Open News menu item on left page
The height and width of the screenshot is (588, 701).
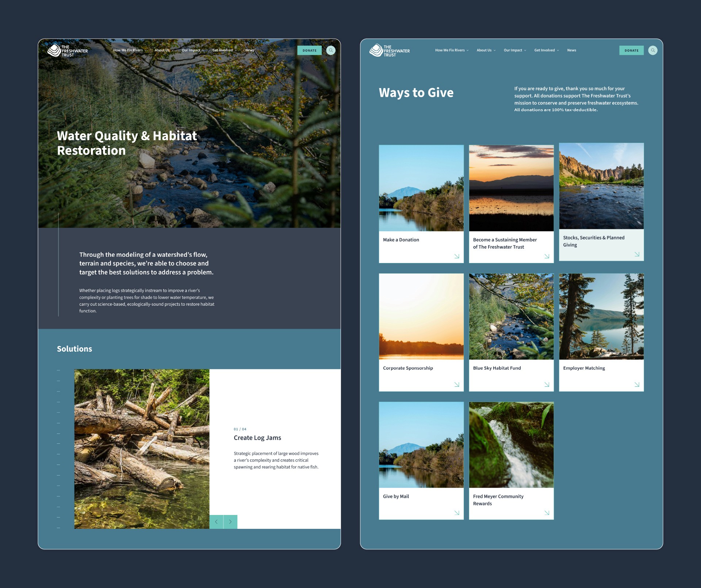249,50
